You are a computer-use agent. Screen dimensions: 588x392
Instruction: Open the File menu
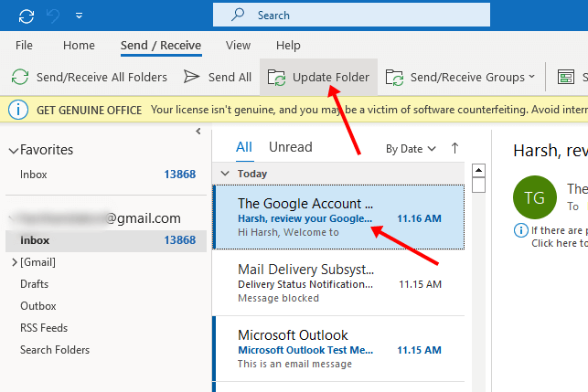[x=25, y=46]
